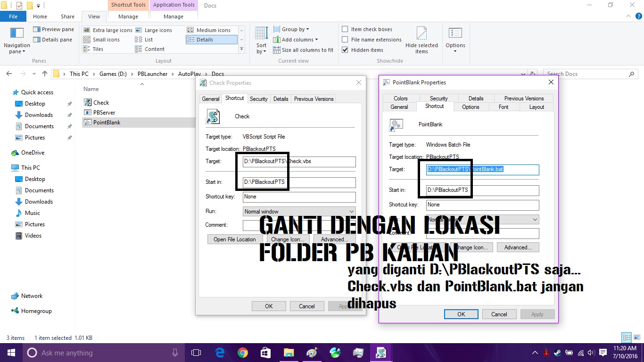644x362 pixels.
Task: Click Open File Location in Check Properties
Action: coord(235,239)
